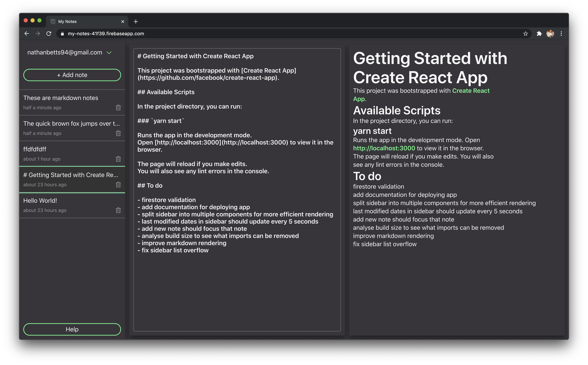Open a new browser tab
The height and width of the screenshot is (365, 588).
click(x=136, y=22)
